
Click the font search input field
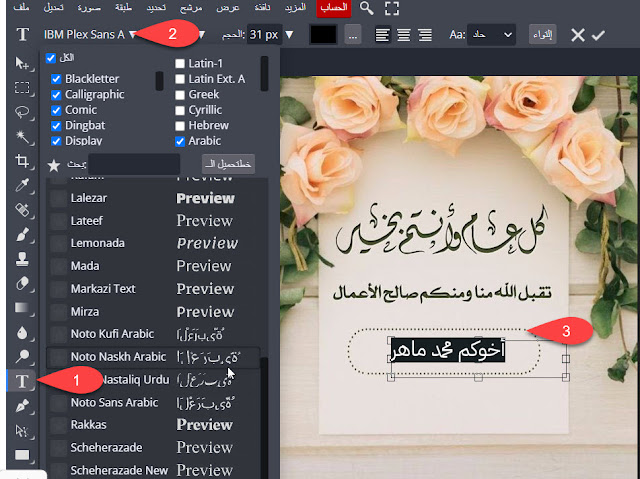134,164
